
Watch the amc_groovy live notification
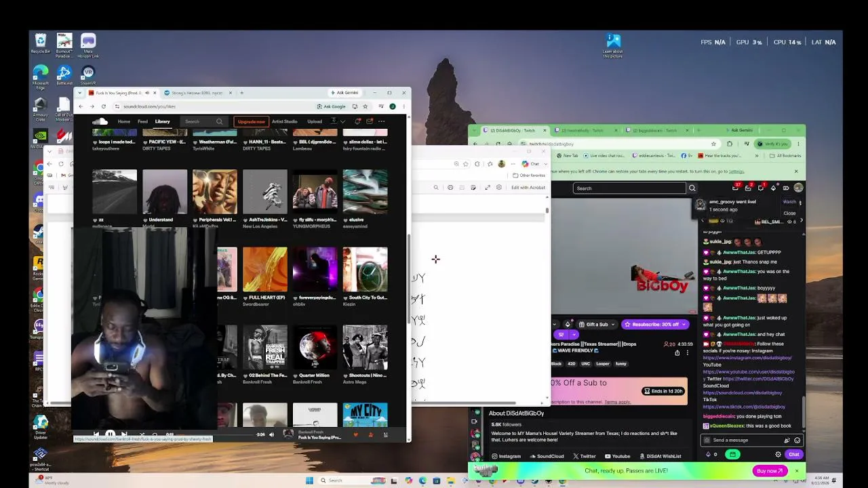pos(789,202)
